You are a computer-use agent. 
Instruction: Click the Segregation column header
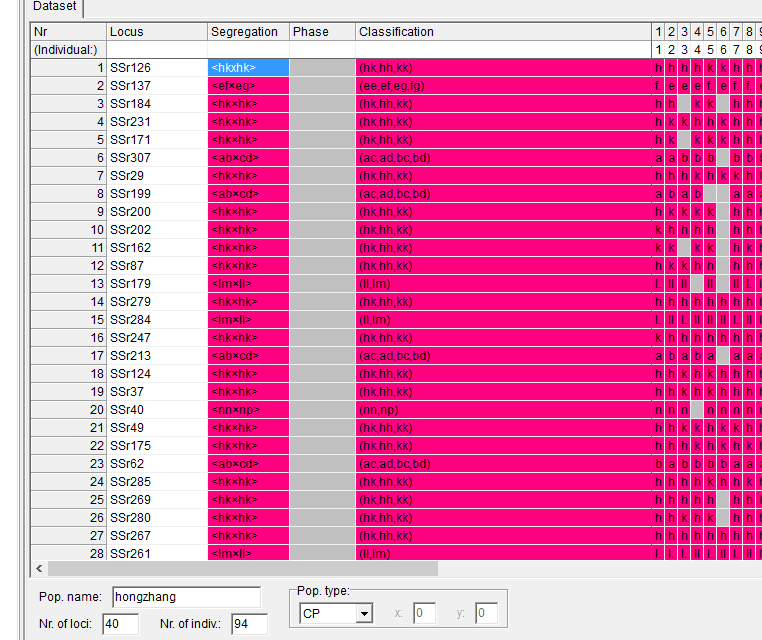point(248,32)
